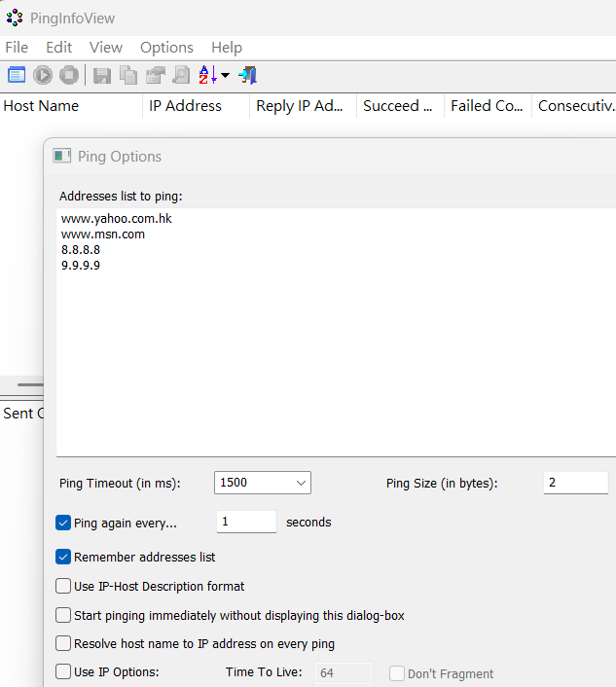This screenshot has height=687, width=616.
Task: Sort by IP Address column header
Action: tap(196, 106)
